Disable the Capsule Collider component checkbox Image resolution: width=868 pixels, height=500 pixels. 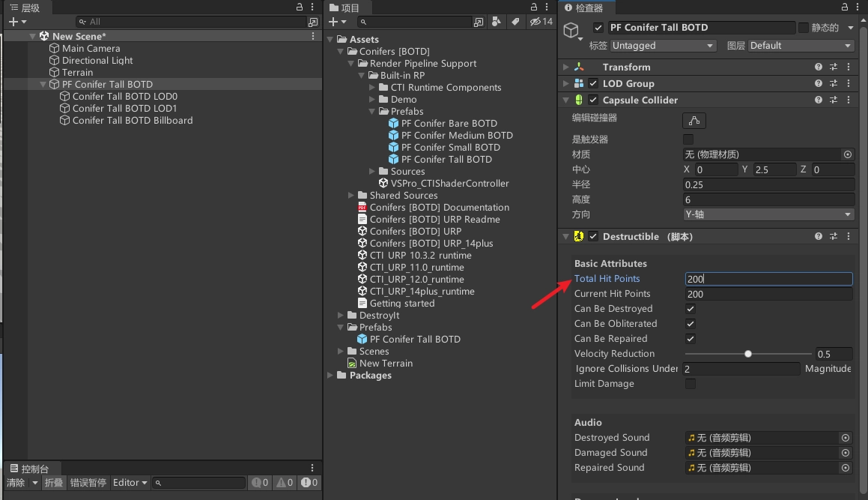pyautogui.click(x=593, y=100)
